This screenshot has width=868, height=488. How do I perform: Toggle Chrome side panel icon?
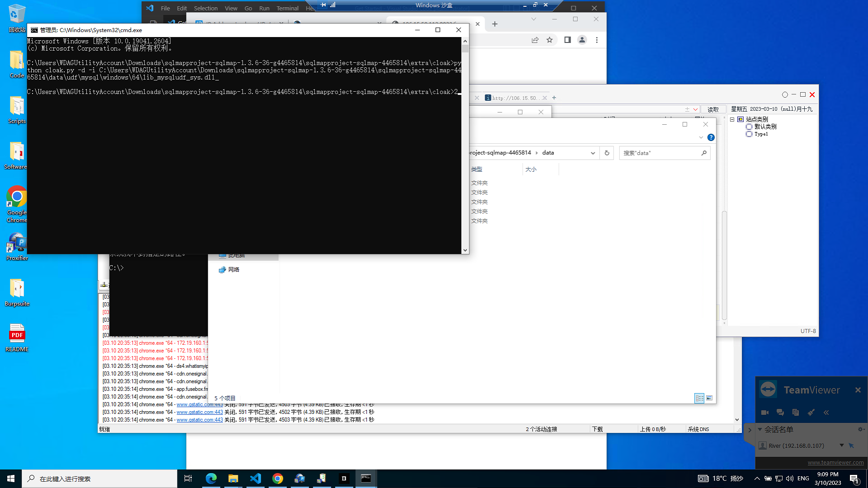click(x=567, y=40)
